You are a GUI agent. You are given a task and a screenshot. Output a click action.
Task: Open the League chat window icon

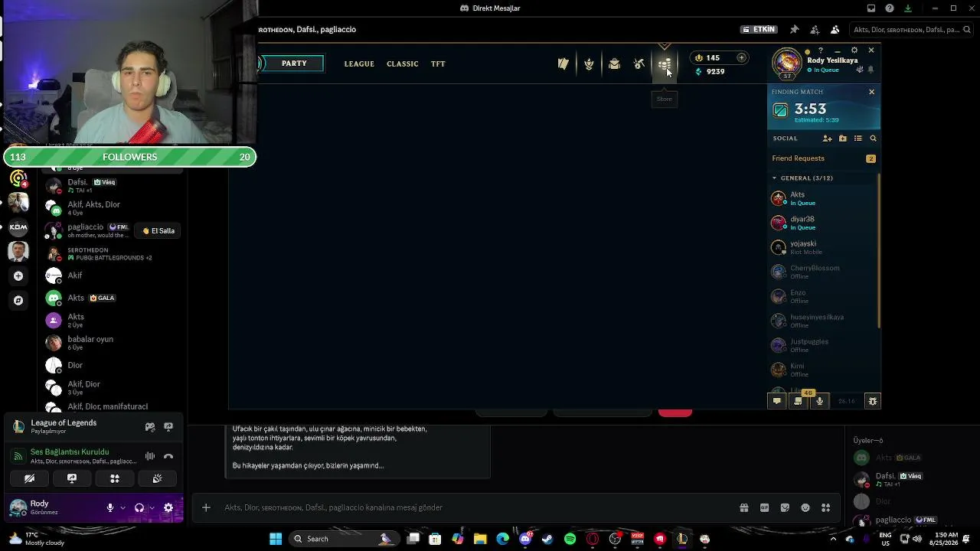[777, 401]
